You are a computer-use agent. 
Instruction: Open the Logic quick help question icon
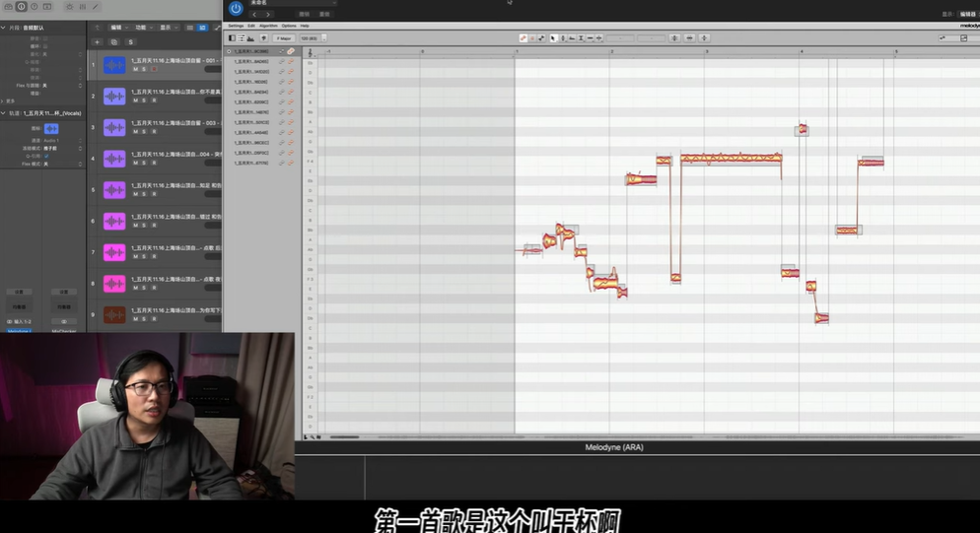(35, 7)
